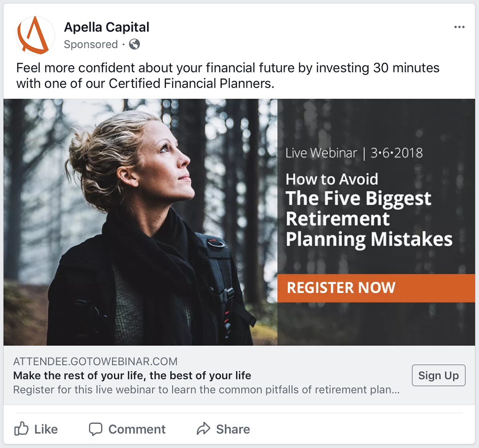Click the thumbs-up Like icon
The width and height of the screenshot is (479, 448).
point(22,429)
